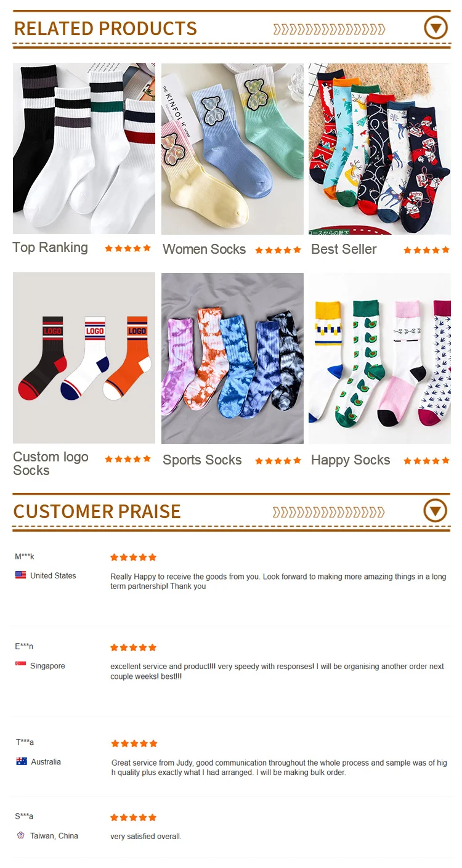Click the United States flag icon
Screen dimensions: 462x868
tap(21, 575)
